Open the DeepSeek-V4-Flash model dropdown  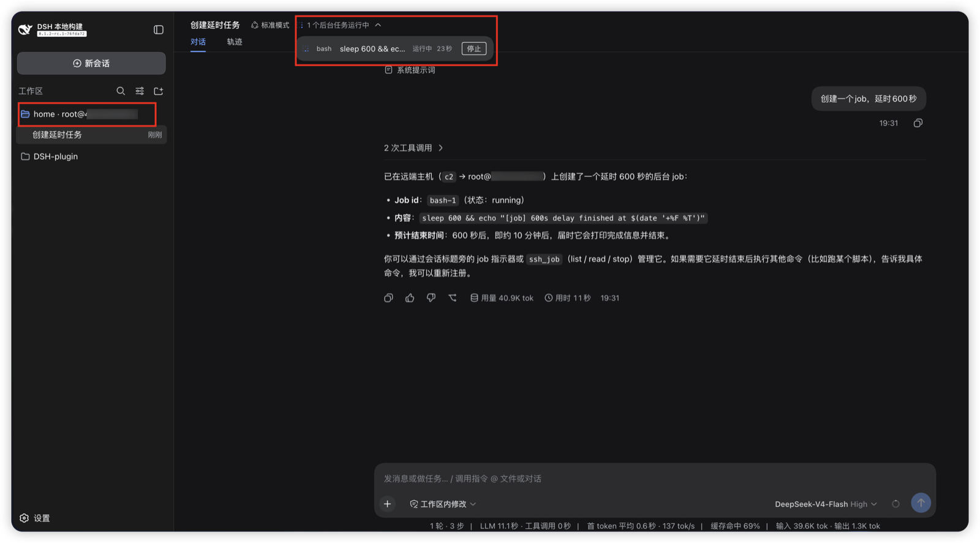coord(826,504)
